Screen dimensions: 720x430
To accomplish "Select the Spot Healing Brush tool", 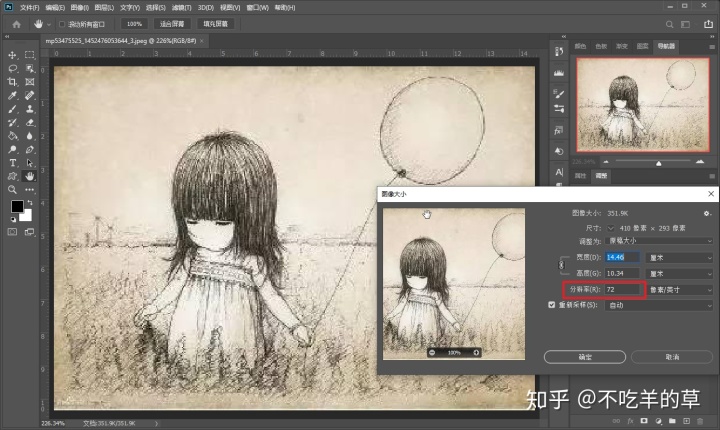I will (30, 96).
